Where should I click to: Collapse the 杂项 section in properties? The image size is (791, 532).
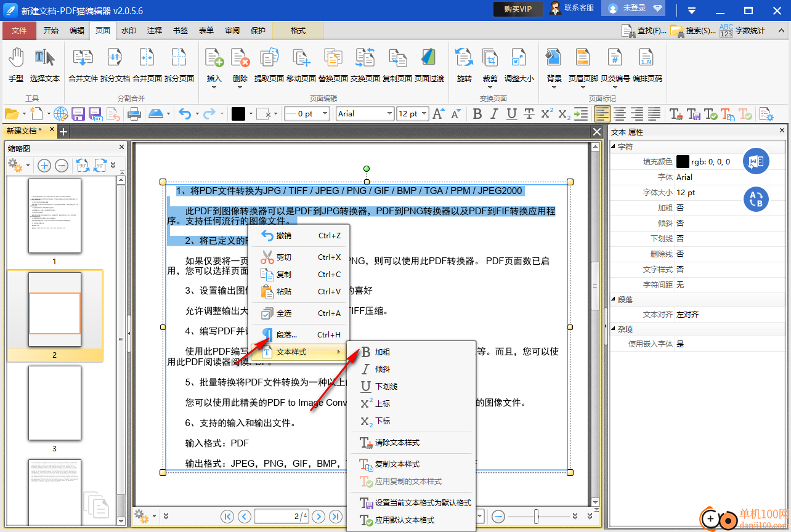pyautogui.click(x=614, y=329)
